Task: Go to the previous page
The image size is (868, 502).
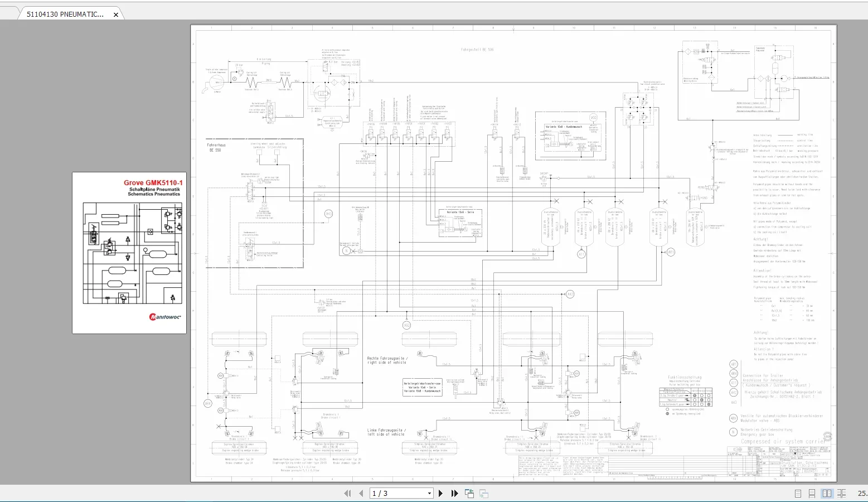Action: pos(361,493)
